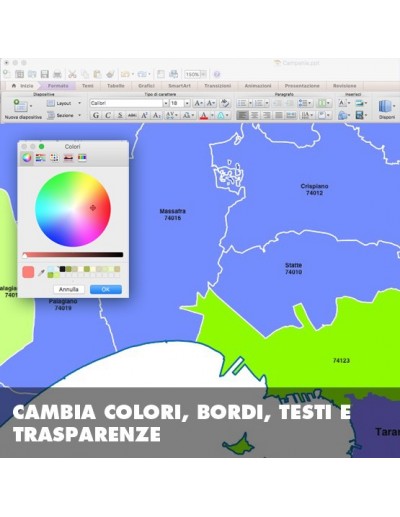The image size is (400, 517).
Task: Open bulleted list dropdown arrow
Action: (250, 103)
